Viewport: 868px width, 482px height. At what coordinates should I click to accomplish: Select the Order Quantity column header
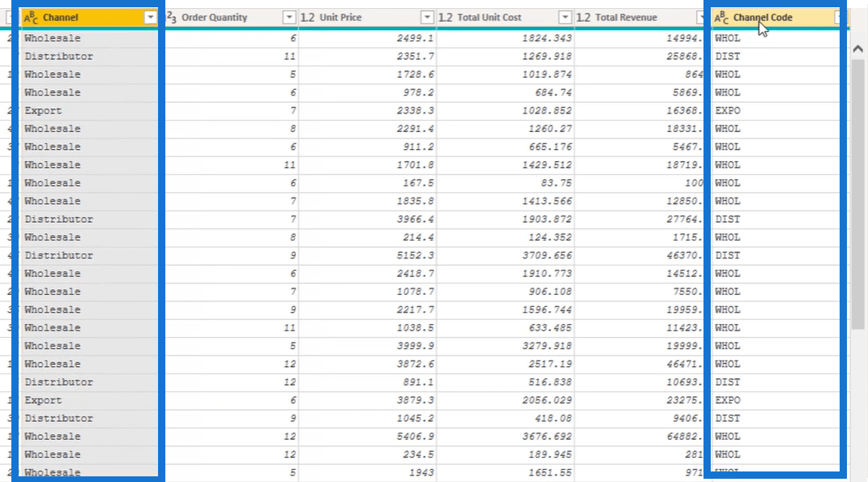232,18
